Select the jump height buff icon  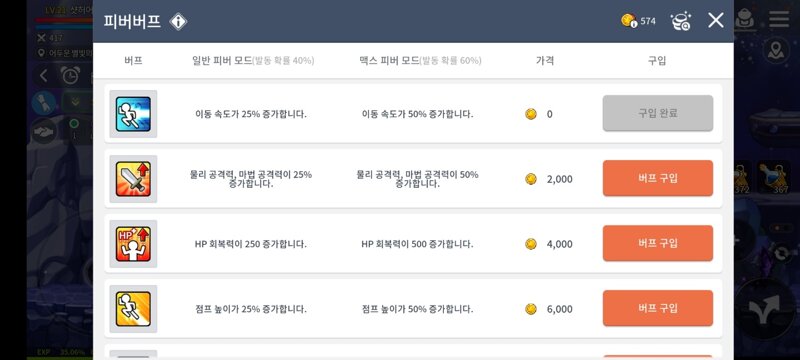(133, 309)
